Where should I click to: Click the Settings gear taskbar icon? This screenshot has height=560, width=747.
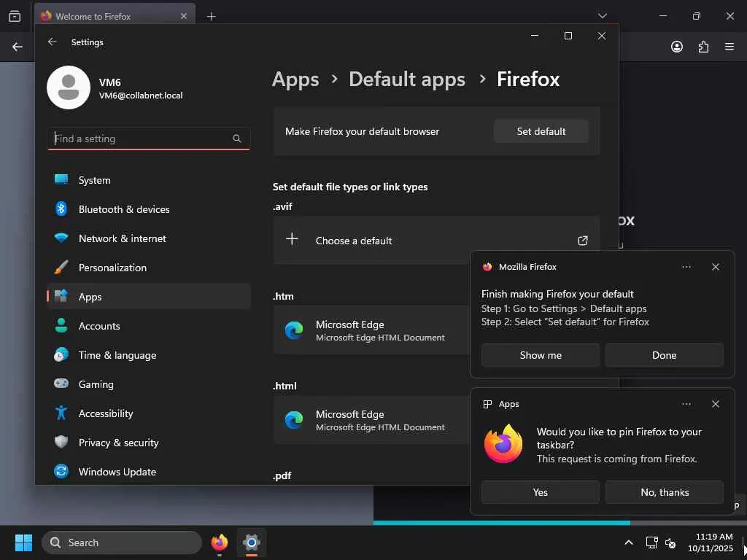coord(252,542)
